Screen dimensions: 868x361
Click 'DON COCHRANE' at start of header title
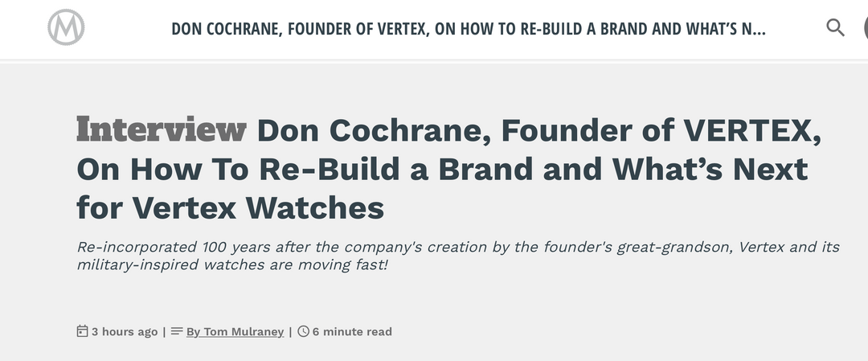[224, 30]
